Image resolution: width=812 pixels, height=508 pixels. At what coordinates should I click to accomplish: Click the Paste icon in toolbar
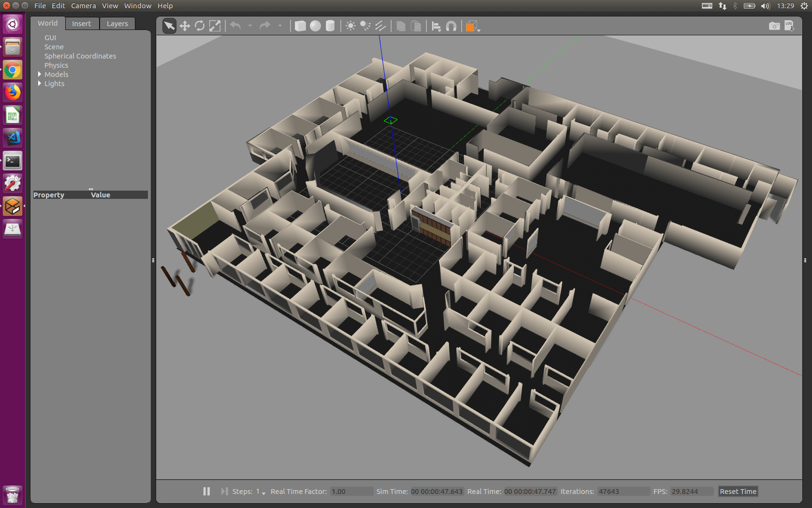click(416, 26)
